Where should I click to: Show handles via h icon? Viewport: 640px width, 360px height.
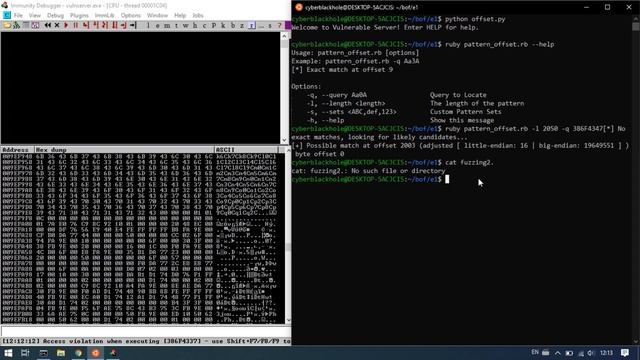195,25
